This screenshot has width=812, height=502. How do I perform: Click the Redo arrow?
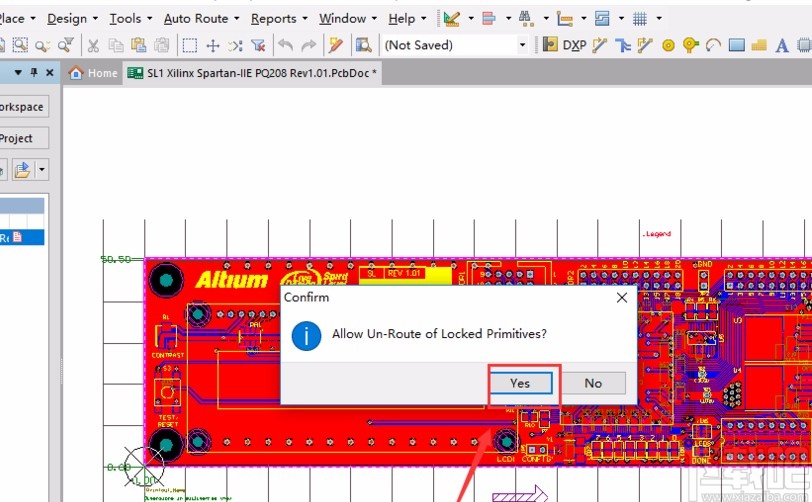coord(309,46)
